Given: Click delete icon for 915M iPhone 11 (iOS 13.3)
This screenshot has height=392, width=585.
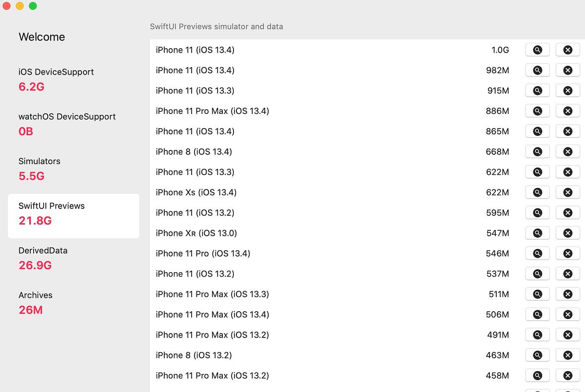Looking at the screenshot, I should 567,91.
